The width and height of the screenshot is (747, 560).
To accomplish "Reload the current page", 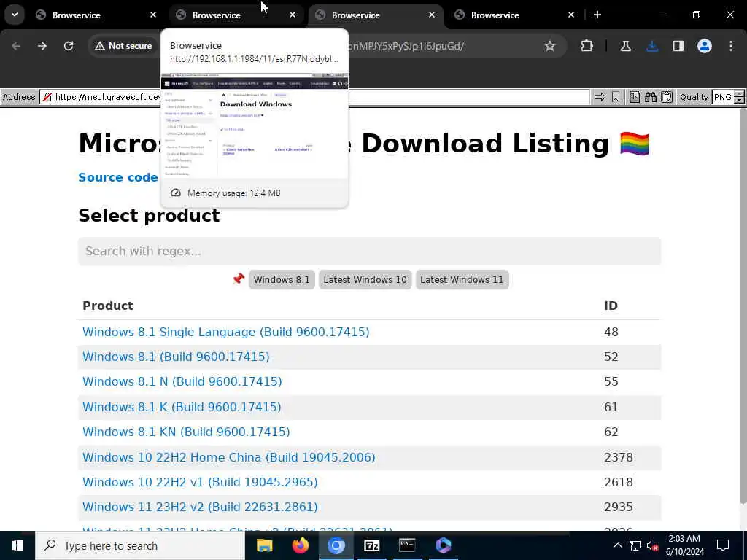I will click(69, 46).
